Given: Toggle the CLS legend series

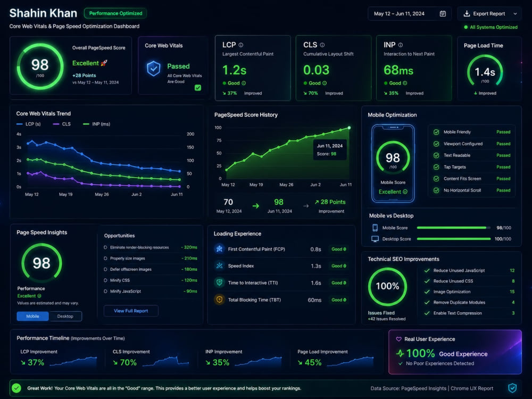Looking at the screenshot, I should click(x=62, y=124).
